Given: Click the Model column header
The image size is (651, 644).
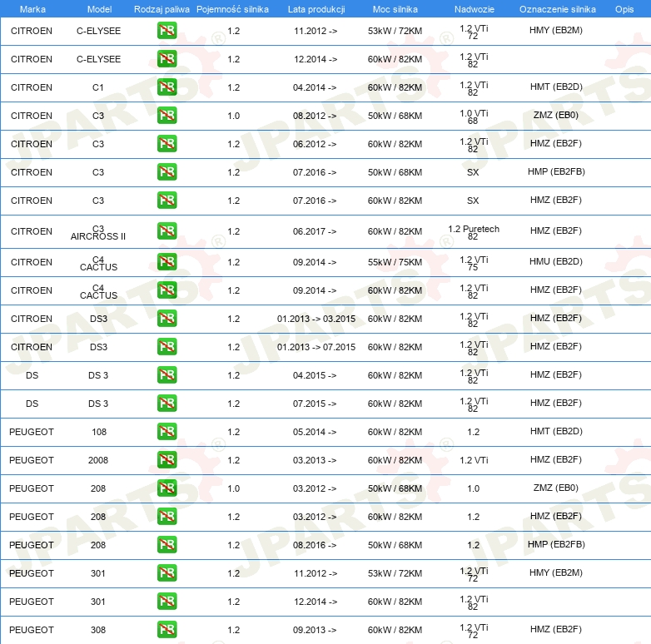Looking at the screenshot, I should [x=99, y=9].
